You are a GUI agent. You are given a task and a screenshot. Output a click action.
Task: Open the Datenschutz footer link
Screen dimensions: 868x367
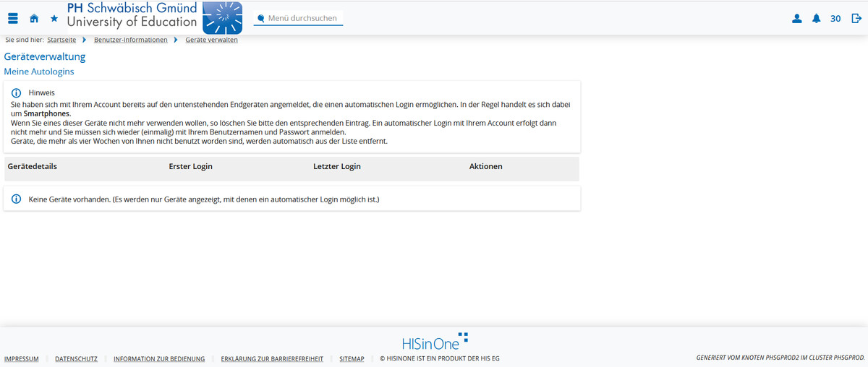tap(76, 358)
